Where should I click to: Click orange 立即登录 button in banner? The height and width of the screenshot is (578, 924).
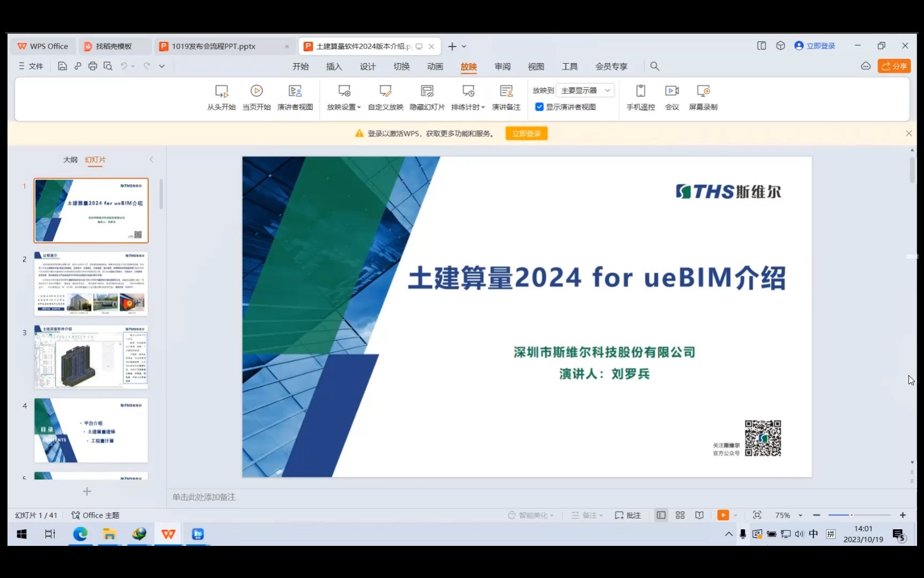526,133
